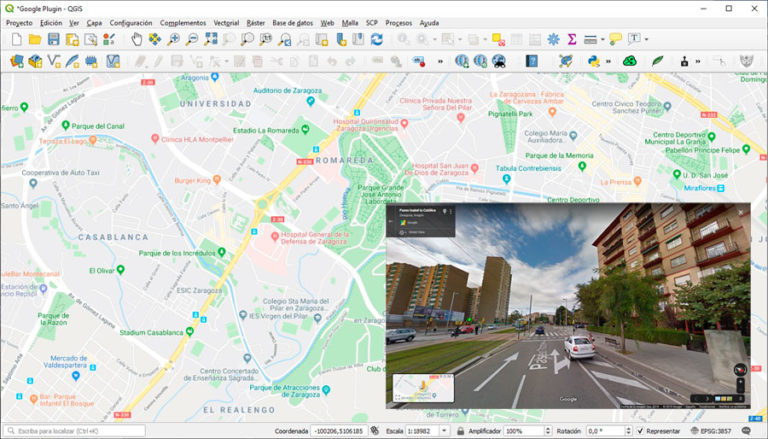768x439 pixels.
Task: Toggle the scale lock padlock
Action: pyautogui.click(x=460, y=431)
